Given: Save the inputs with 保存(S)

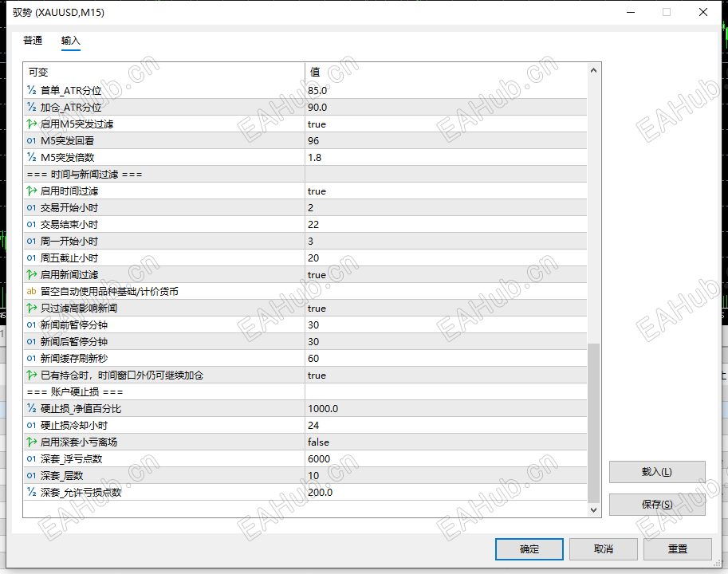Looking at the screenshot, I should 657,505.
